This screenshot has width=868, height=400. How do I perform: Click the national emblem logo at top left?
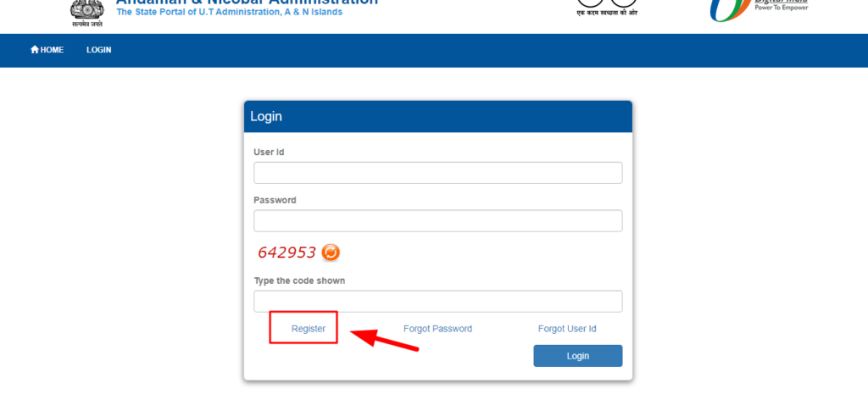(87, 13)
